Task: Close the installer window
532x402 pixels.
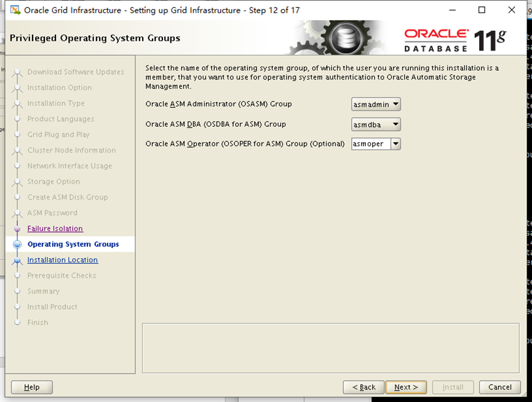Action: [512, 10]
